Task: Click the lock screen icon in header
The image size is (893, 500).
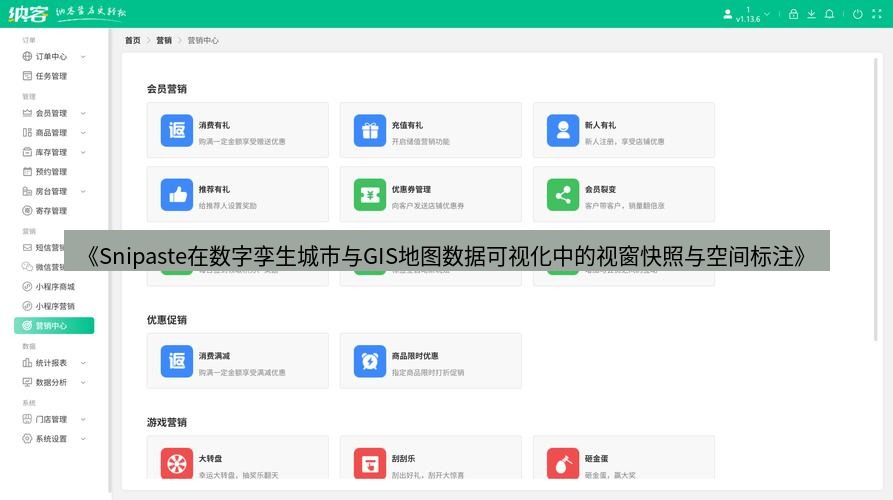Action: (793, 14)
